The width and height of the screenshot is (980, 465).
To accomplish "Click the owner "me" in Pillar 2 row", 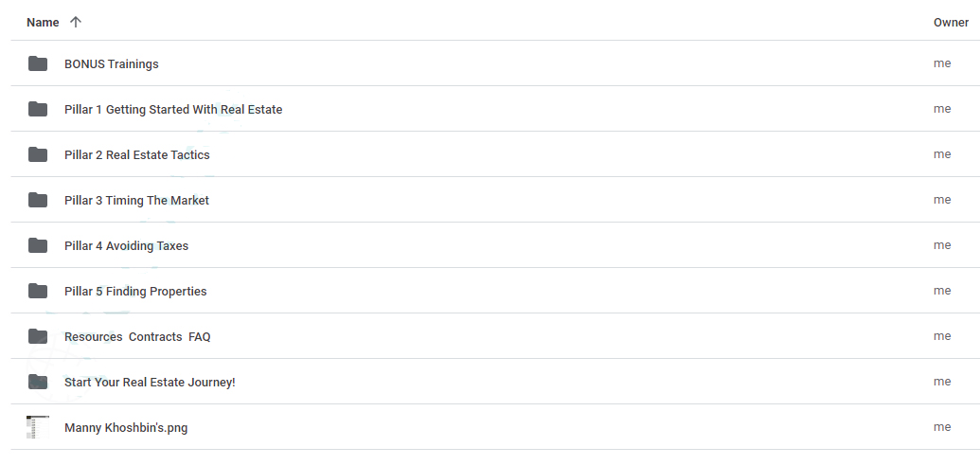I will (x=942, y=154).
